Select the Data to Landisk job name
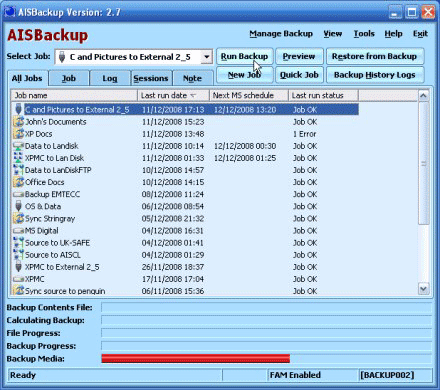Image resolution: width=440 pixels, height=390 pixels. coord(52,146)
